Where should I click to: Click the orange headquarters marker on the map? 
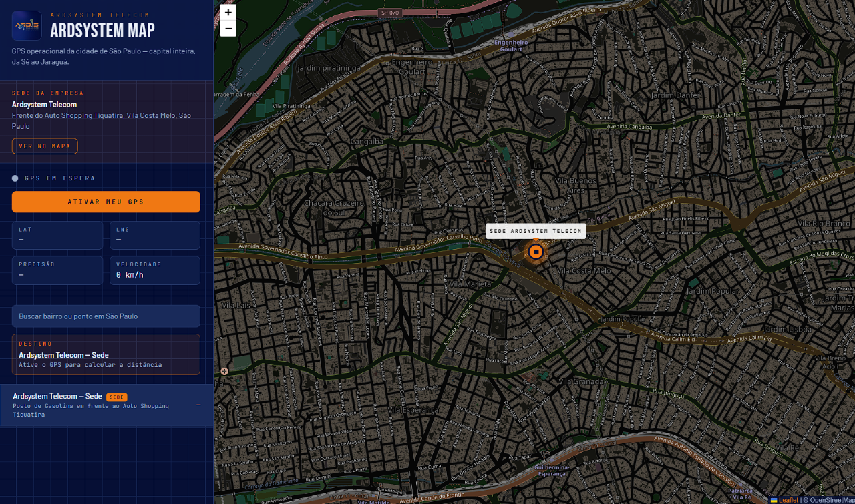coord(535,252)
